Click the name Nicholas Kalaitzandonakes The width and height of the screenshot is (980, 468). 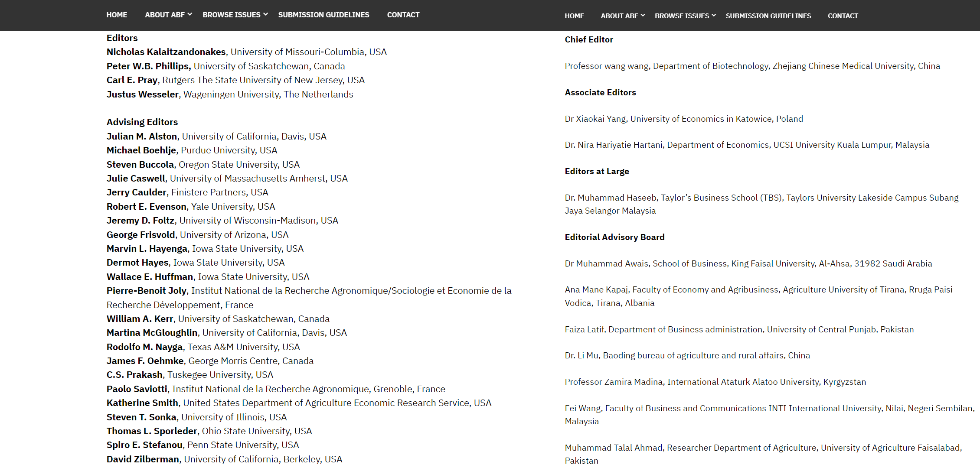[x=166, y=52]
